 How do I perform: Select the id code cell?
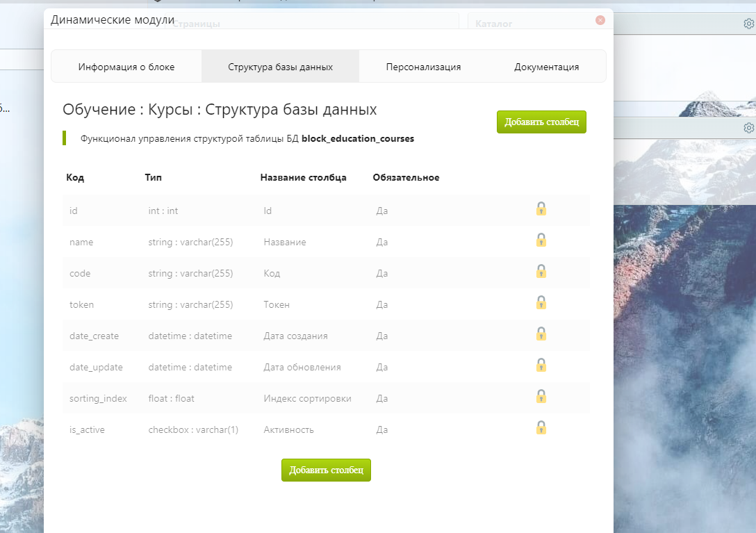73,211
